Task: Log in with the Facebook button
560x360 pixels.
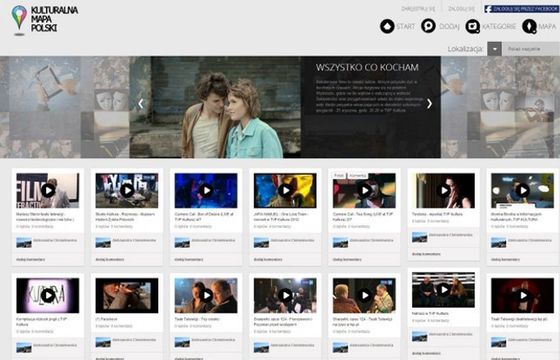Action: (x=522, y=9)
